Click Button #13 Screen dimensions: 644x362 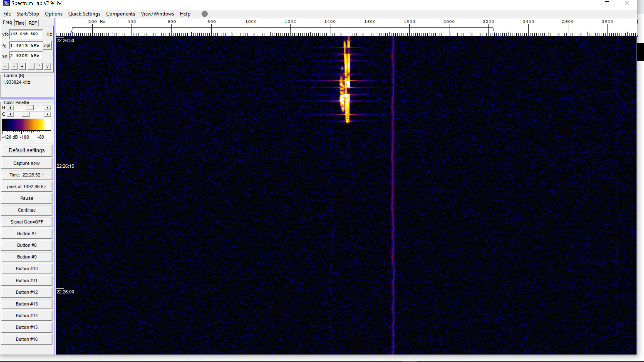coord(26,304)
